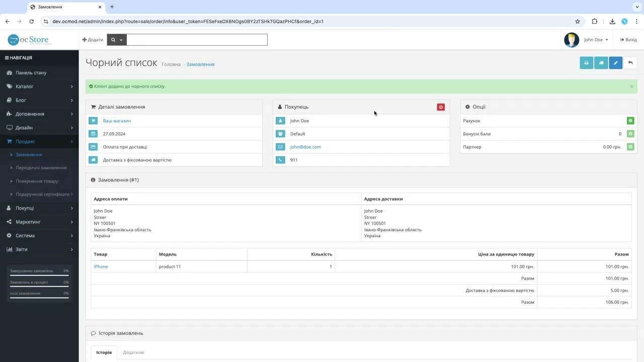Click the blue edit pencil button
The width and height of the screenshot is (644, 362).
pyautogui.click(x=616, y=63)
